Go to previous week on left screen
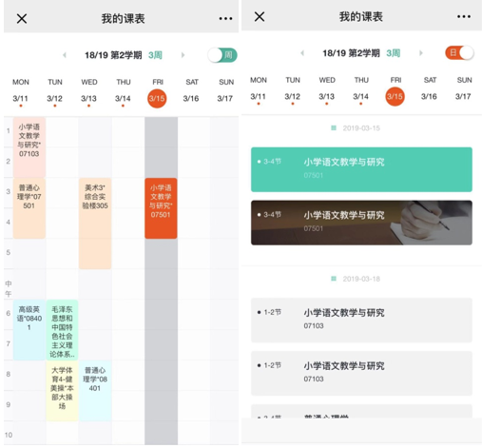This screenshot has width=482, height=448. 65,55
